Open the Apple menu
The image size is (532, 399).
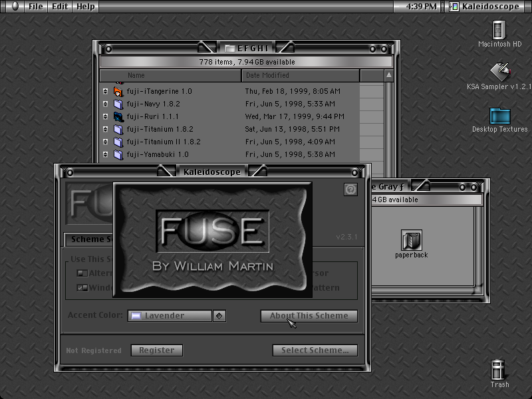tap(15, 6)
